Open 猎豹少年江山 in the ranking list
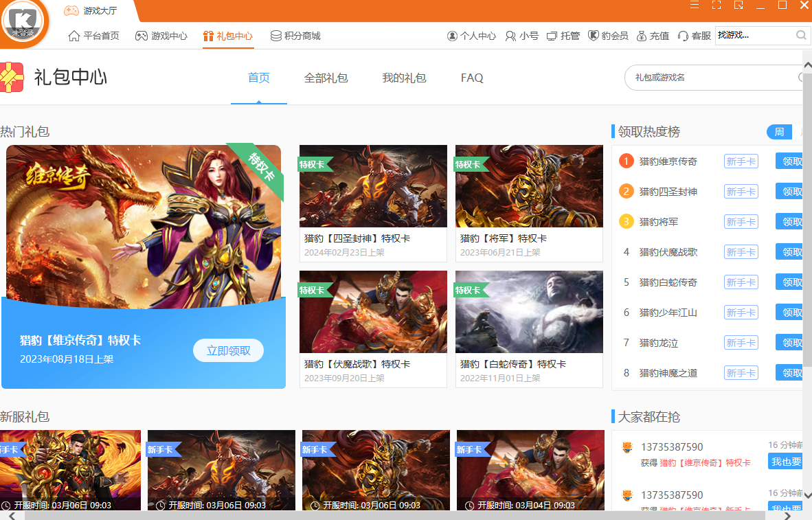Screen dimensions: 812x520 click(668, 313)
